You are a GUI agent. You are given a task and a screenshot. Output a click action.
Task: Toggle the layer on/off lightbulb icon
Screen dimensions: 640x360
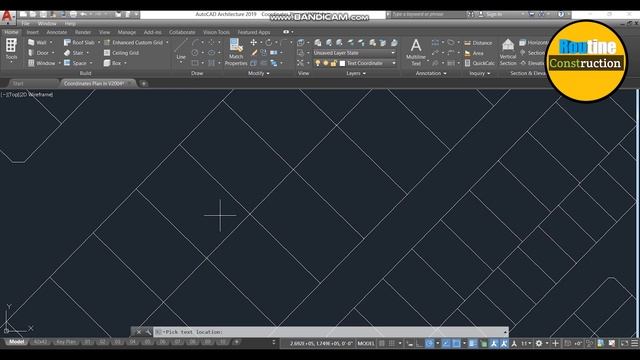[x=317, y=63]
